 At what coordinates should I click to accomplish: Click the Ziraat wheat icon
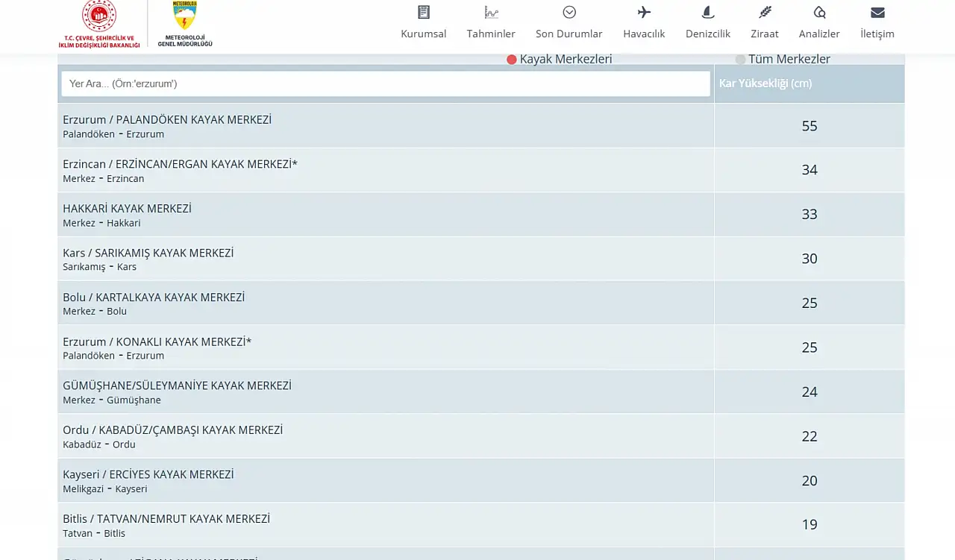pos(765,12)
